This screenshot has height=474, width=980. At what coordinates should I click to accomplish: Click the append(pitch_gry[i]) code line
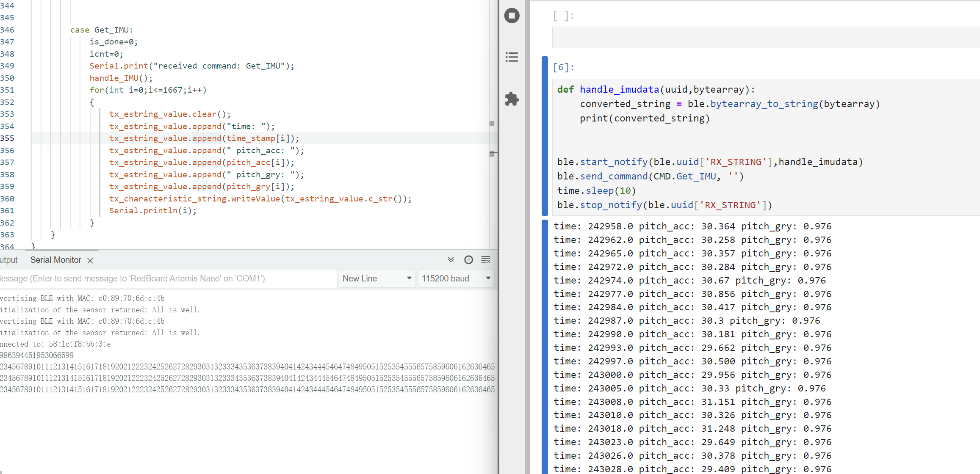click(x=202, y=187)
